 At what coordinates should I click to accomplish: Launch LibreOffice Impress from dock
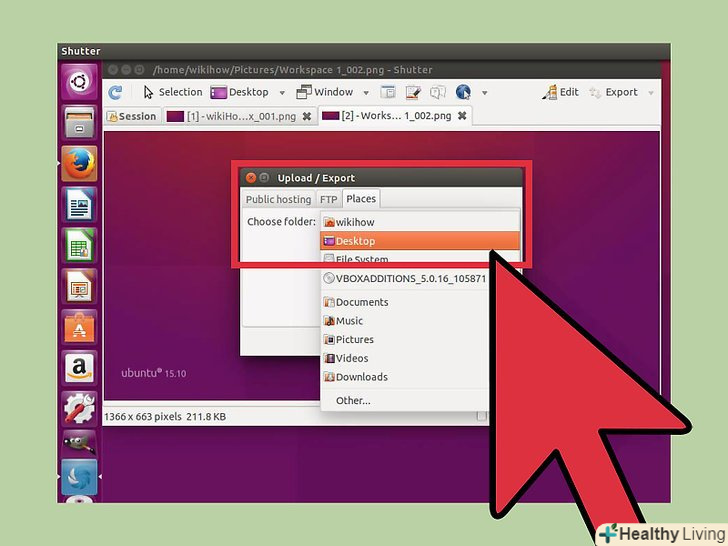pyautogui.click(x=79, y=286)
